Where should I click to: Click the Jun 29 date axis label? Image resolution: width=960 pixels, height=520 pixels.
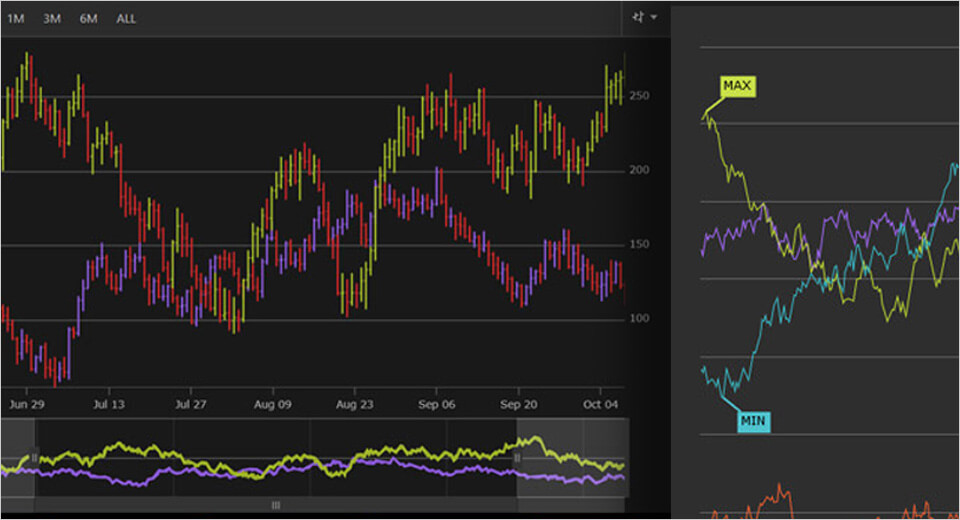pyautogui.click(x=24, y=405)
